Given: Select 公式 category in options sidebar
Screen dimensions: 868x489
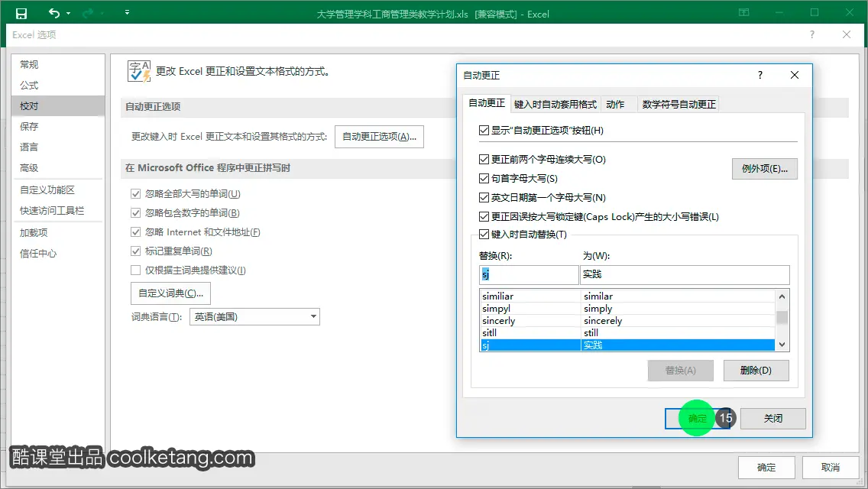Looking at the screenshot, I should [x=57, y=86].
